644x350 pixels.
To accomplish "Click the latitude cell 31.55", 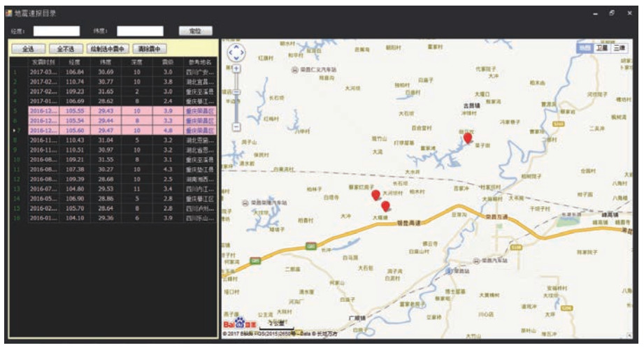I will pyautogui.click(x=106, y=159).
